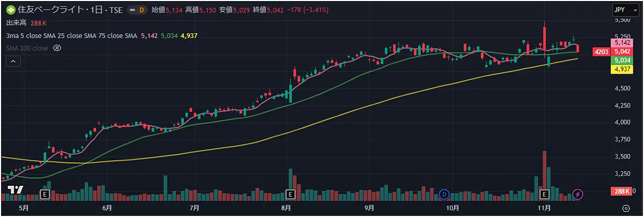The image size is (644, 217).
Task: Click the yellow 4,937 SMA price label
Action: pyautogui.click(x=622, y=69)
